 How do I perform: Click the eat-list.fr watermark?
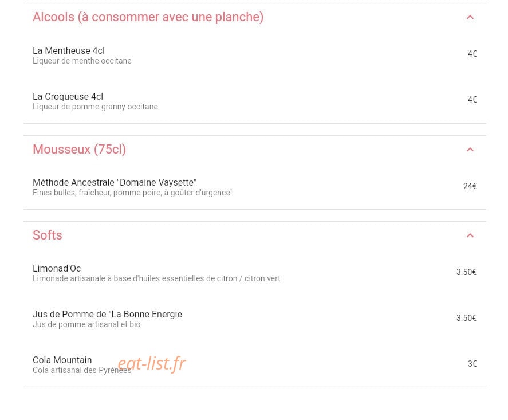(152, 363)
